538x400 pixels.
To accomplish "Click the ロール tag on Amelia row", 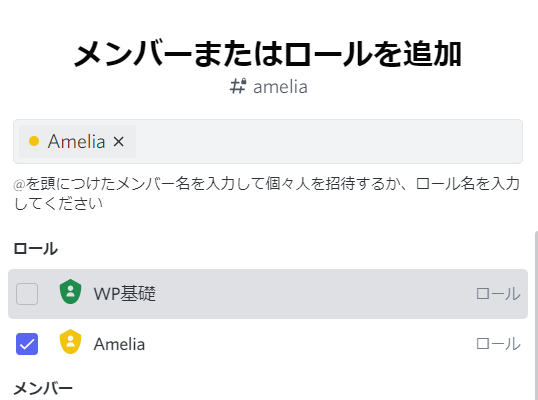I will click(498, 344).
